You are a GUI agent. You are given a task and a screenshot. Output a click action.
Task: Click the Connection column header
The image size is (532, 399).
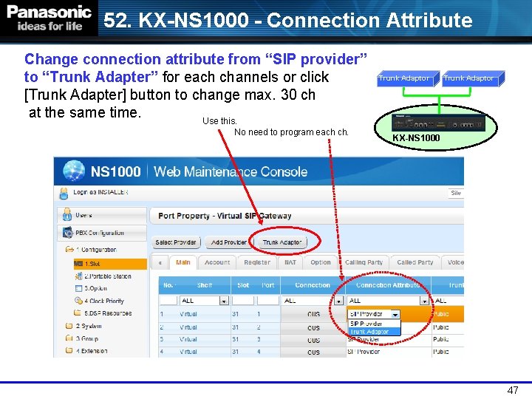point(313,285)
